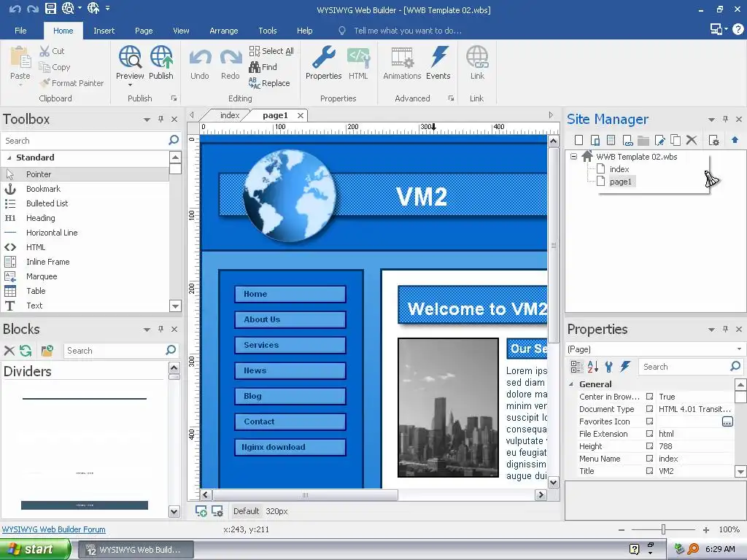Open Properties wrench in ribbon
747x560 pixels.
(x=323, y=63)
